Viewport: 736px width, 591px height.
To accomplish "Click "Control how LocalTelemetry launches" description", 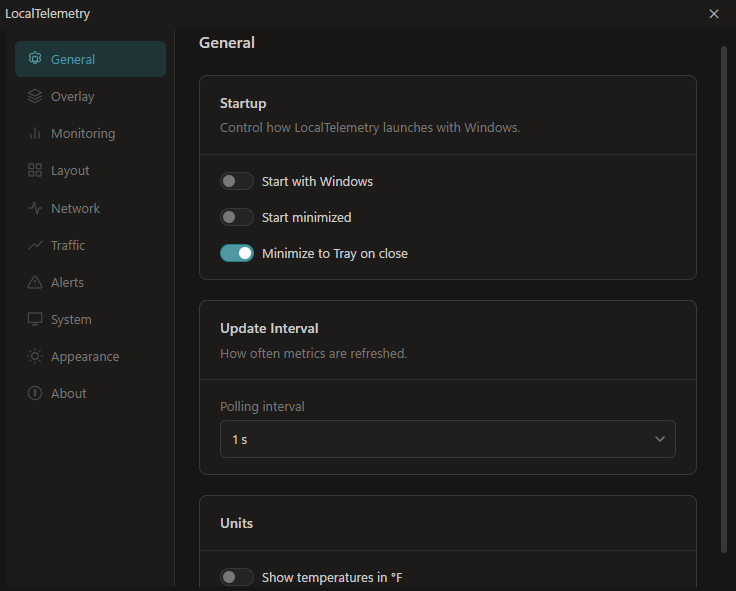I will pyautogui.click(x=370, y=128).
